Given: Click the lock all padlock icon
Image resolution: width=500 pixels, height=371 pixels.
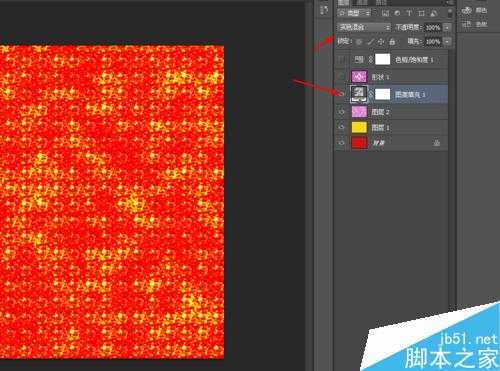Looking at the screenshot, I should 392,42.
